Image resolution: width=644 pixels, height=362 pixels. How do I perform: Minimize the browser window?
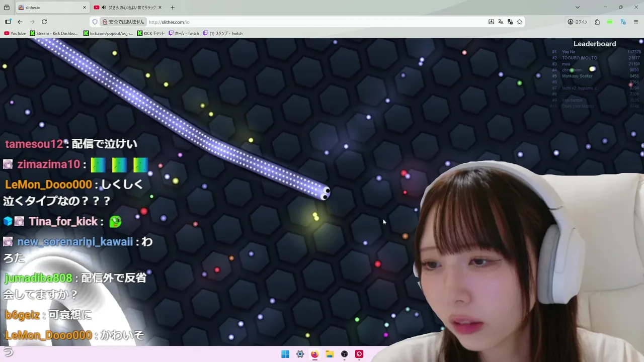click(605, 7)
